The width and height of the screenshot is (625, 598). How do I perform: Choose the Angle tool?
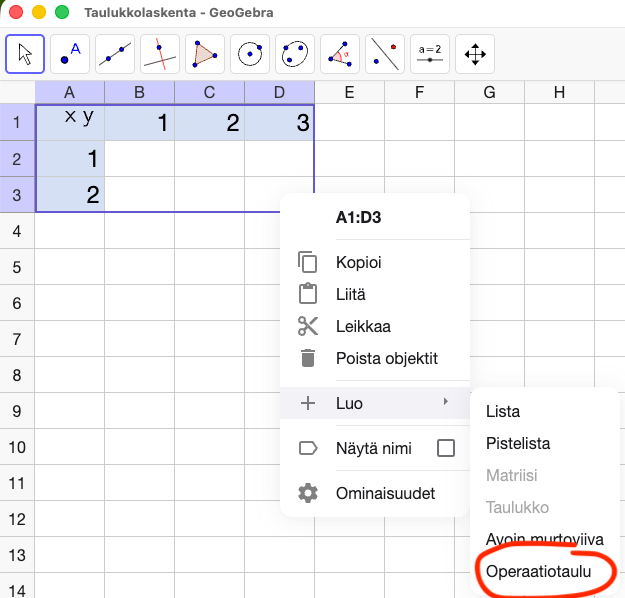(x=340, y=54)
